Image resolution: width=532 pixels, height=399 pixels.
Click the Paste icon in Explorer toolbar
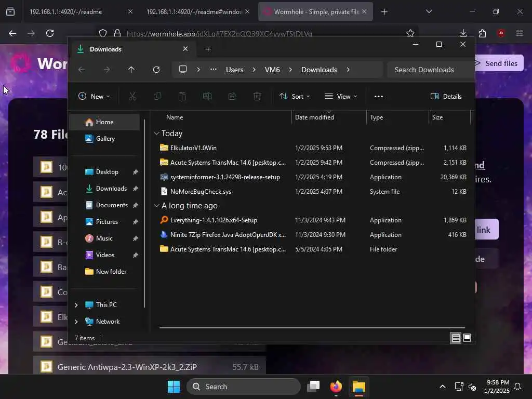pyautogui.click(x=182, y=96)
